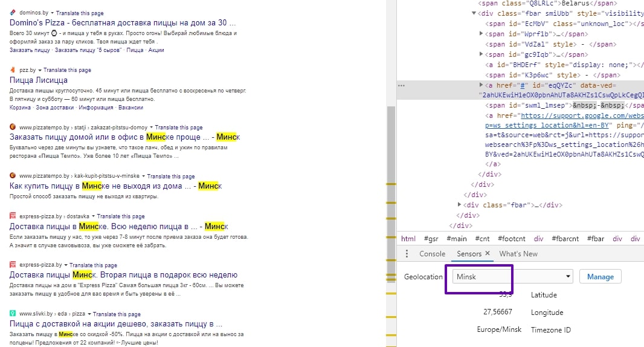Image resolution: width=644 pixels, height=347 pixels.
Task: Select #fbarcnt in the DOM breadcrumb
Action: (x=565, y=238)
